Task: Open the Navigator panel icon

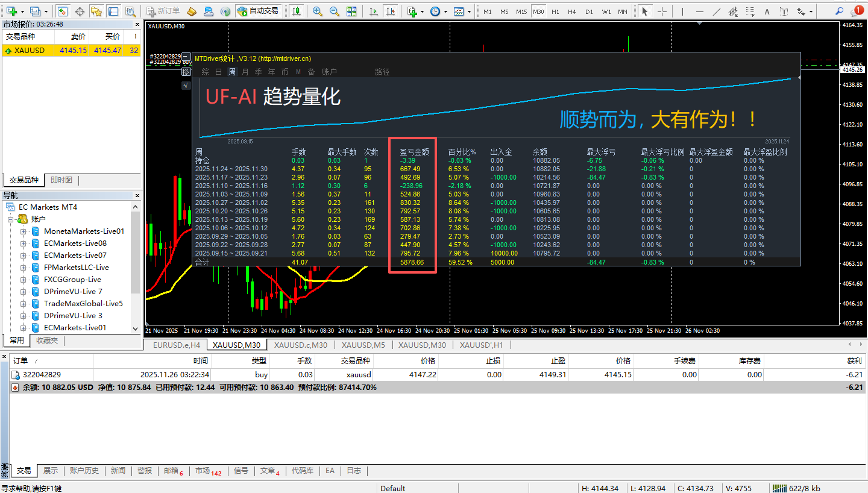Action: click(x=113, y=10)
